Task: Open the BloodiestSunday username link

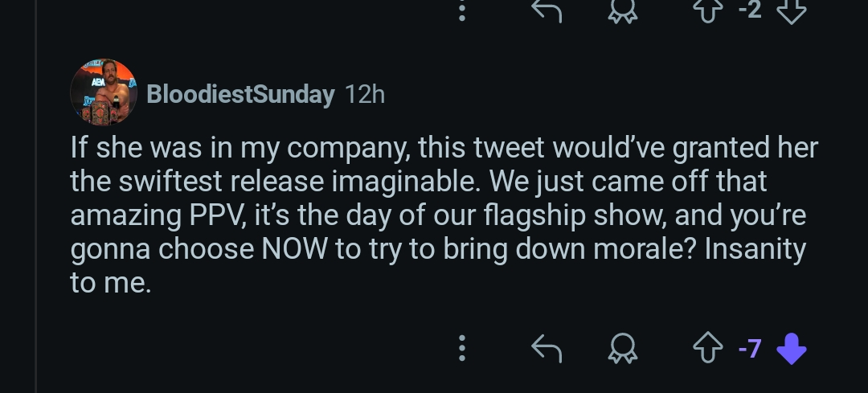Action: [240, 95]
